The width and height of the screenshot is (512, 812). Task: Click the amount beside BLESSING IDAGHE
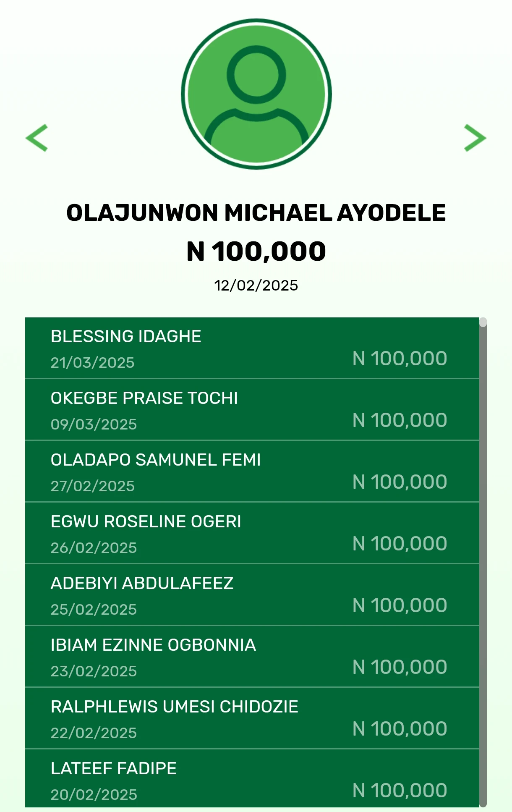[x=400, y=359]
